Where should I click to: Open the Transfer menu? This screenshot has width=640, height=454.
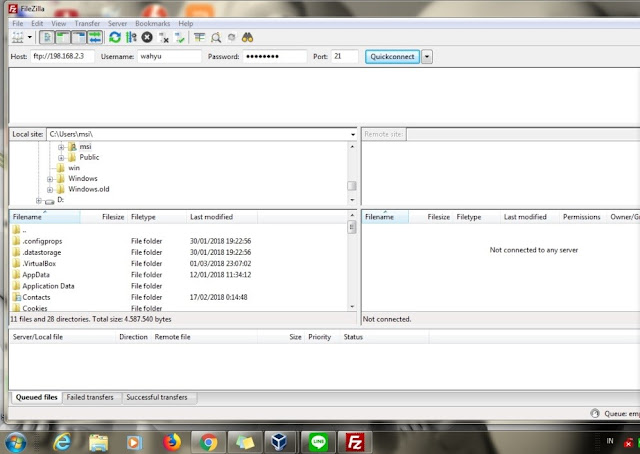click(87, 24)
